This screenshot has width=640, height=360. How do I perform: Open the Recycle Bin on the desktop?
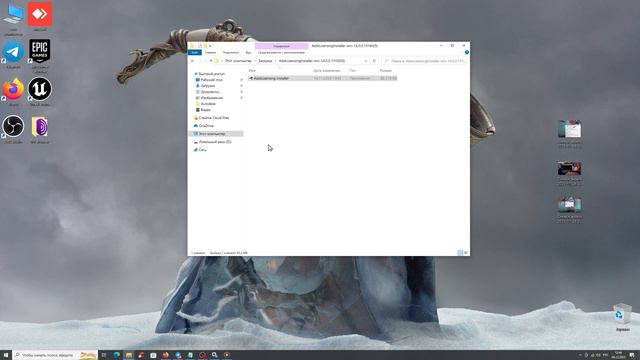[x=622, y=317]
